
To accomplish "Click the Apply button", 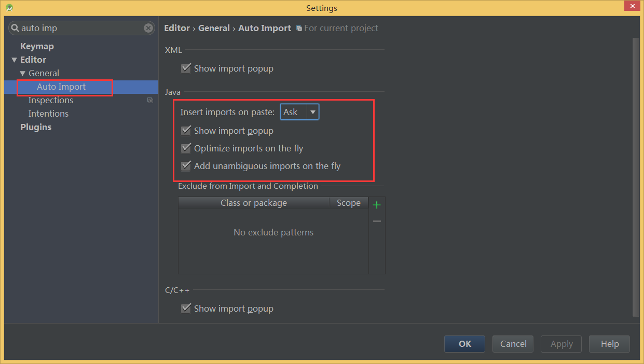I will (561, 344).
